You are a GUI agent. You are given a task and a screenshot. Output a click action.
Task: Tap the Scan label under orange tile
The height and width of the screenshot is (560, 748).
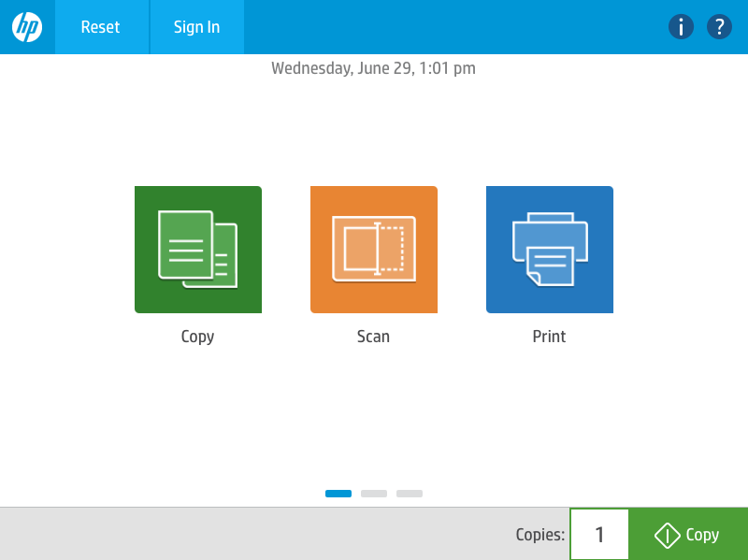pyautogui.click(x=373, y=337)
